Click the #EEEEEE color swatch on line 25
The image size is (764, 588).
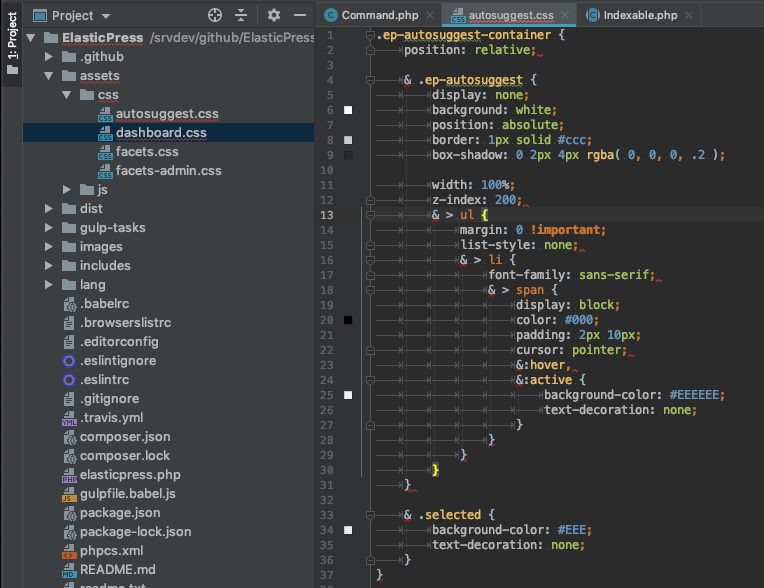(x=348, y=395)
